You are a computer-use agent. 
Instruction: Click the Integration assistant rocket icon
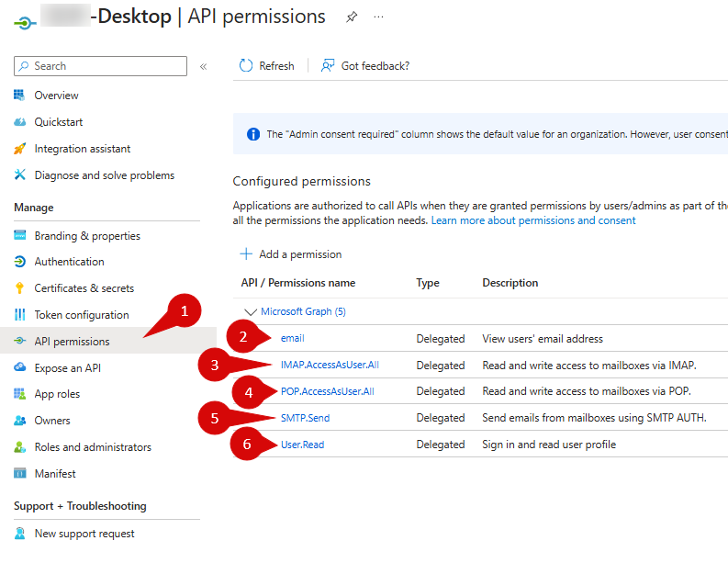pos(19,149)
